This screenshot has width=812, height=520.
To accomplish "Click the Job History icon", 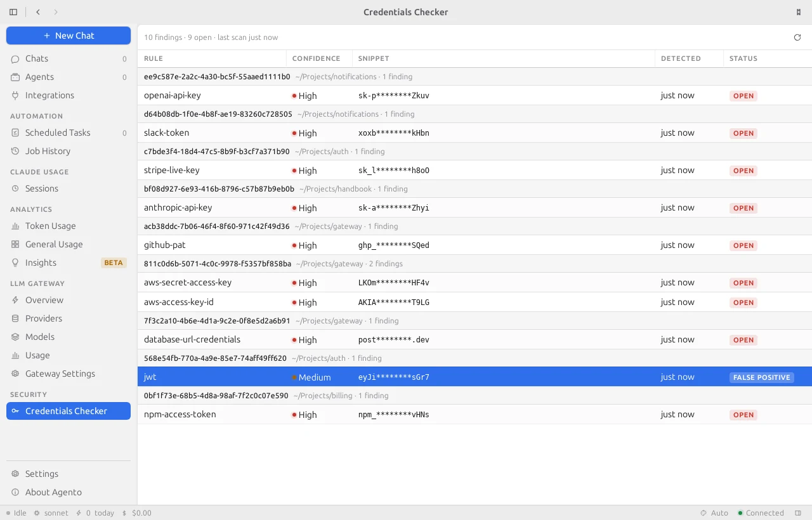I will click(15, 151).
